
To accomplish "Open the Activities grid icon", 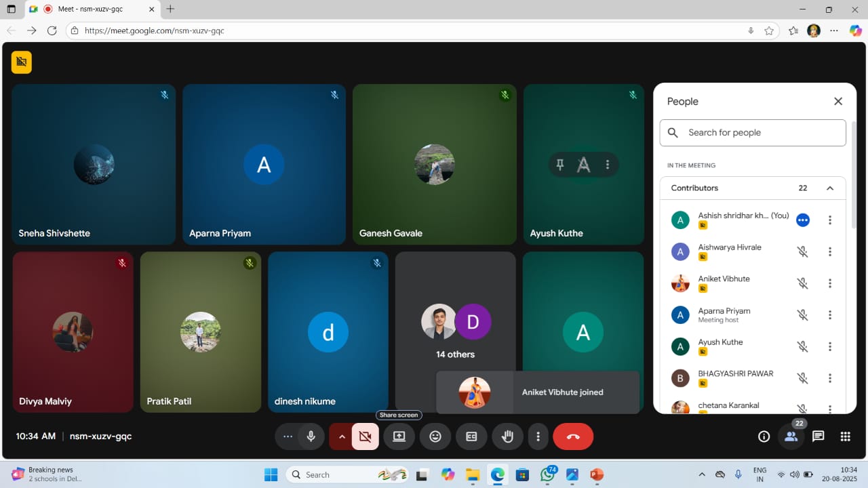I will click(x=845, y=436).
